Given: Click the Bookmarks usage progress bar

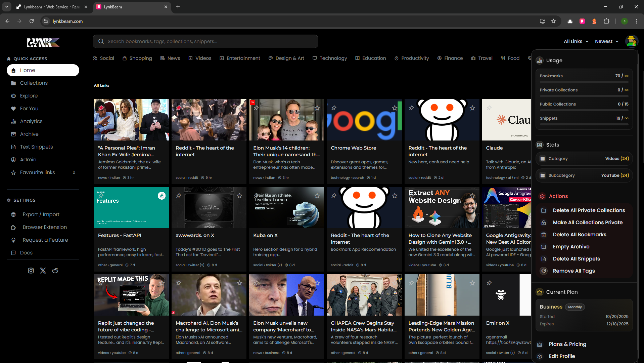Looking at the screenshot, I should point(584,82).
